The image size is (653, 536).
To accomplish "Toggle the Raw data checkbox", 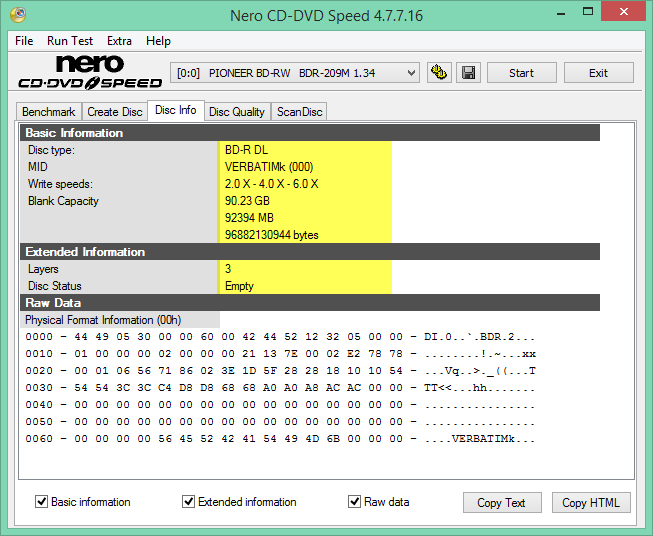I will (x=354, y=501).
